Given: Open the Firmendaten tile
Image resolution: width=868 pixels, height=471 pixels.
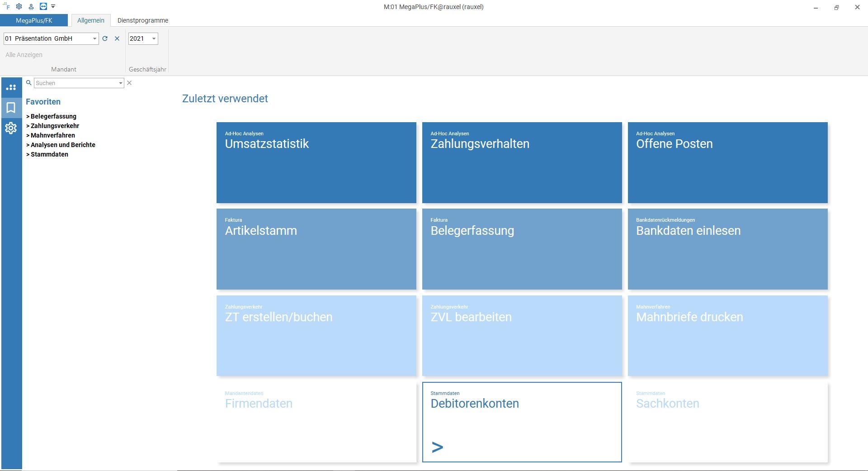Looking at the screenshot, I should click(316, 422).
